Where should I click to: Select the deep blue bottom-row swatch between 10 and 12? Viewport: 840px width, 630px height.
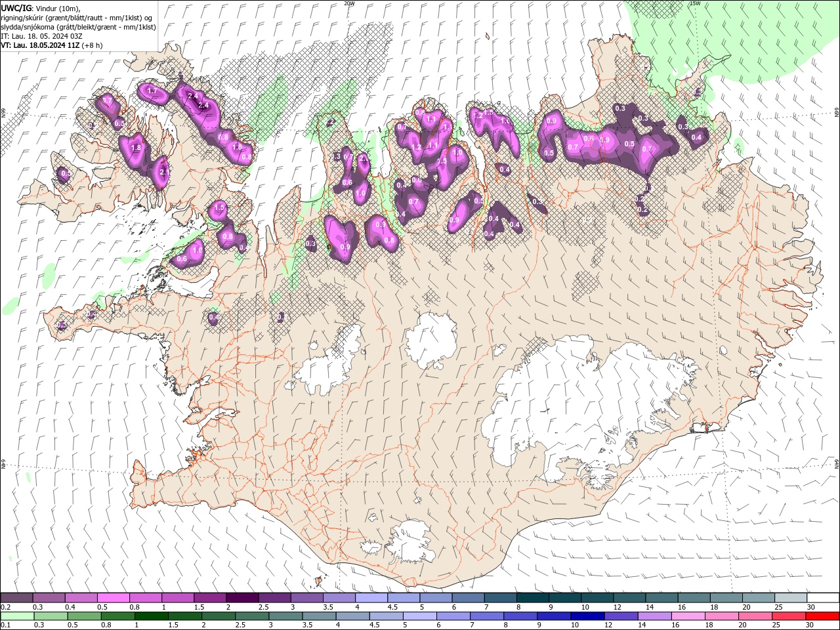pos(587,616)
